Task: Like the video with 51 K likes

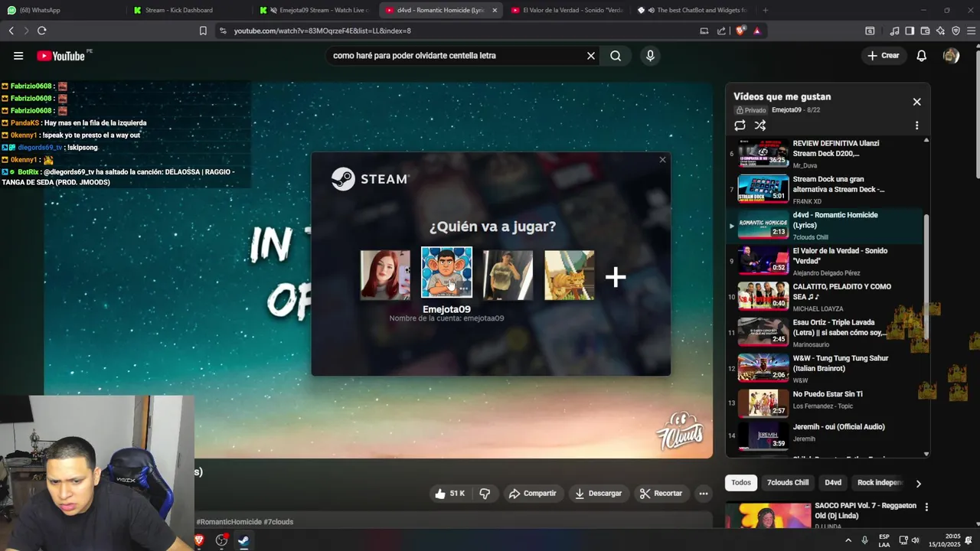Action: [x=450, y=494]
